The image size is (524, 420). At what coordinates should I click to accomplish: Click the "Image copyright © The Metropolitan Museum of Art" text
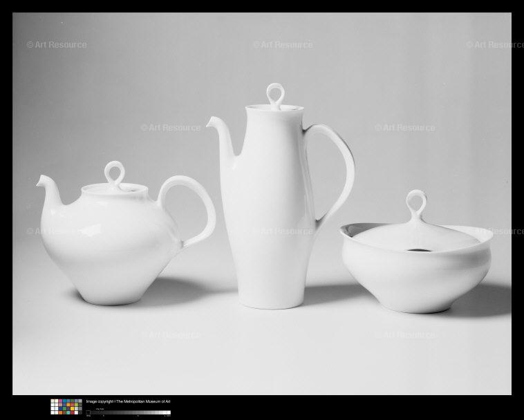pyautogui.click(x=128, y=401)
